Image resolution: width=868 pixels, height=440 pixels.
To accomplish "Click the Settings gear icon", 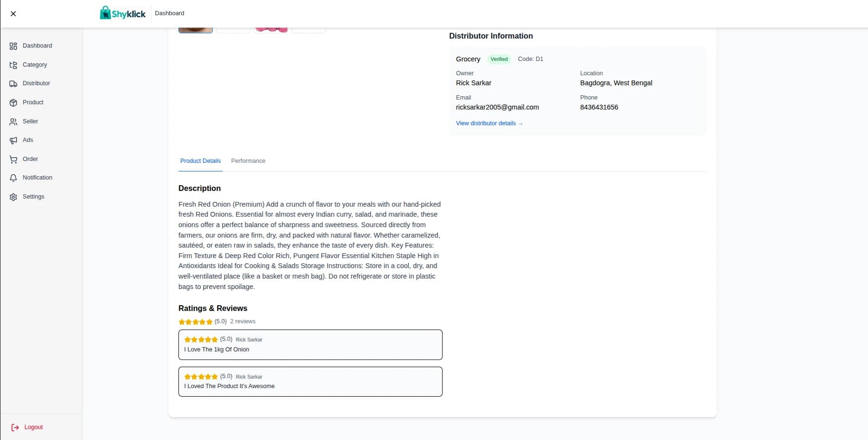I will pos(13,197).
